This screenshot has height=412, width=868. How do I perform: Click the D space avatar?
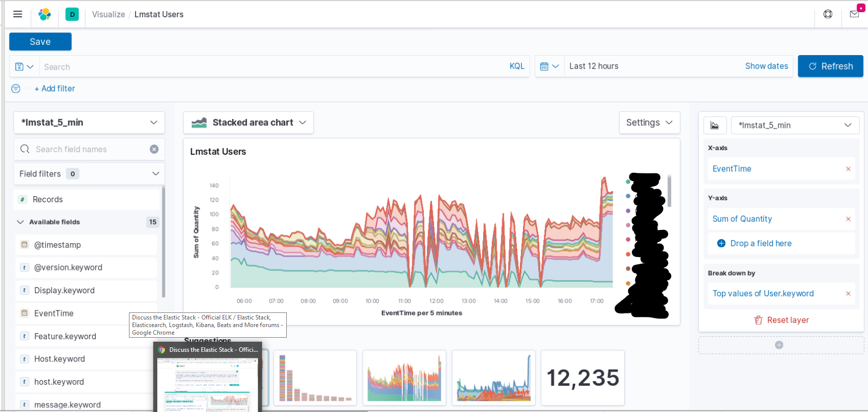[72, 14]
